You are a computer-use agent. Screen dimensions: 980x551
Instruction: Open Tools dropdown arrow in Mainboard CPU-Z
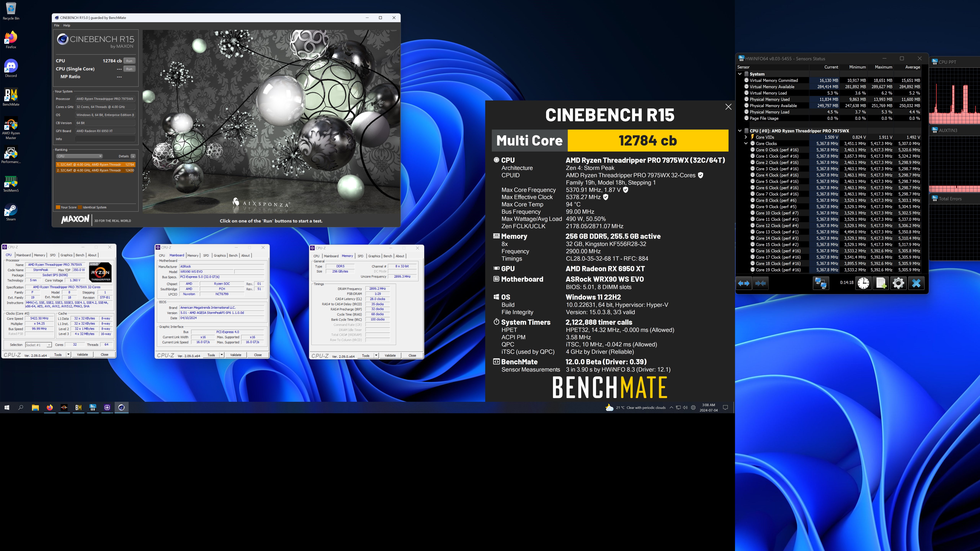pyautogui.click(x=222, y=355)
